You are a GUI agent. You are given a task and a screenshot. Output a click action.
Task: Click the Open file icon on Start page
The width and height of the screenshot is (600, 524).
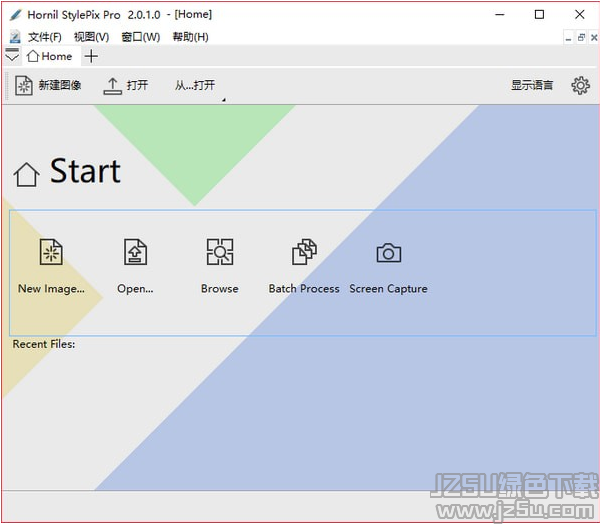(135, 253)
